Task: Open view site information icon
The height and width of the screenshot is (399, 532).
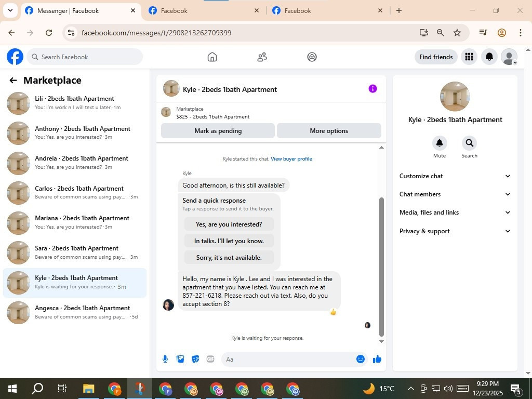Action: (71, 33)
